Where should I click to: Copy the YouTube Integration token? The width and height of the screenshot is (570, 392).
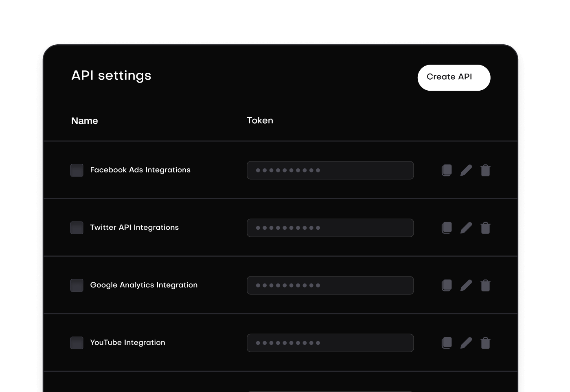pyautogui.click(x=446, y=343)
